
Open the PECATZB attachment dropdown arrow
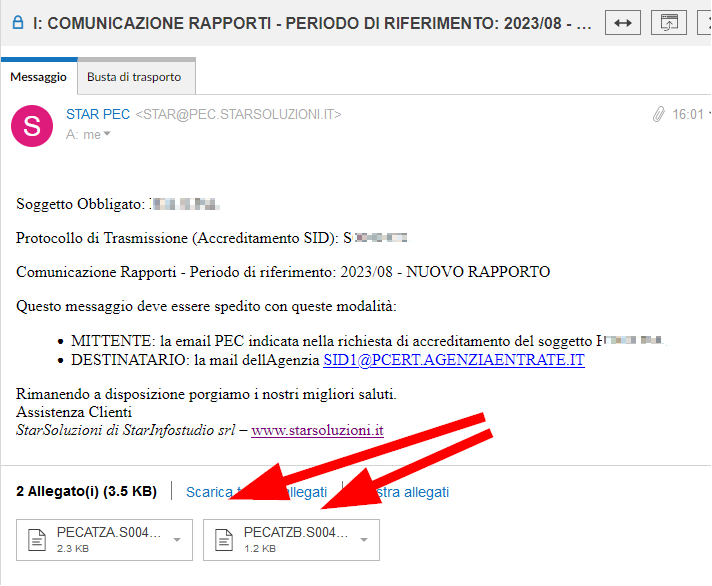point(364,540)
